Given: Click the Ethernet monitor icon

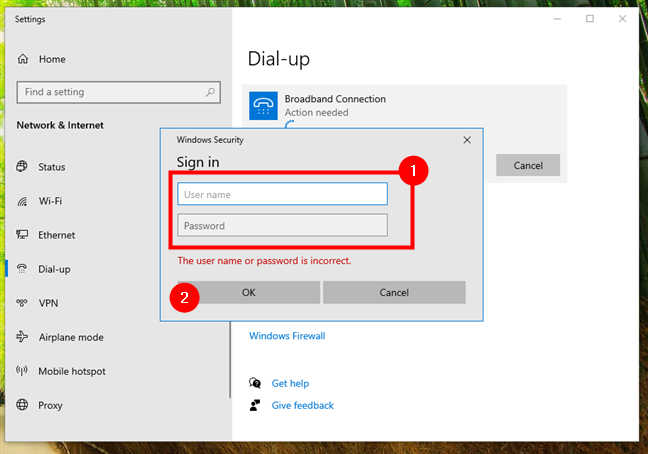Looking at the screenshot, I should pyautogui.click(x=22, y=235).
